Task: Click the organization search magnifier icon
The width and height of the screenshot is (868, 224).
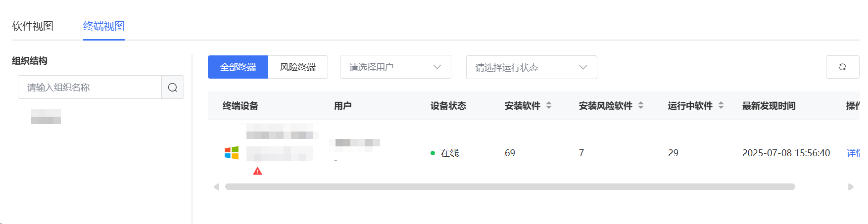Action: (173, 87)
